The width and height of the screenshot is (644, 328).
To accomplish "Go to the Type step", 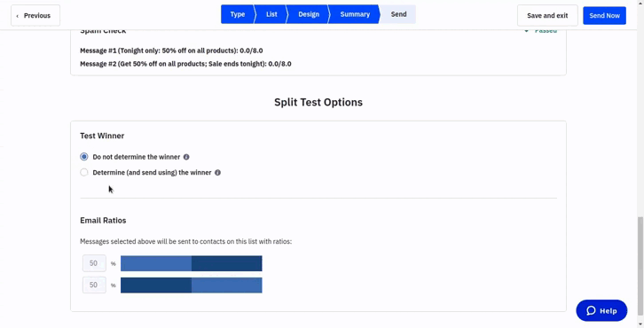I will 238,14.
